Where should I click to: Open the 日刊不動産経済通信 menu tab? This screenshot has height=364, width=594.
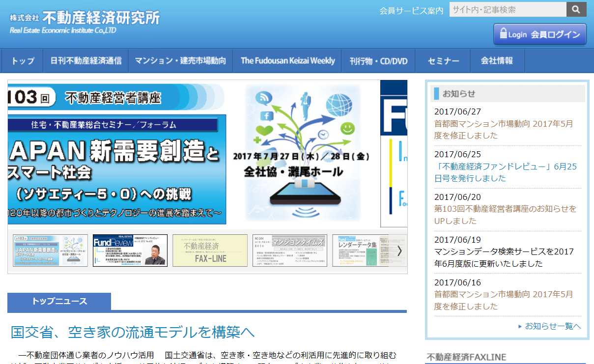pyautogui.click(x=85, y=60)
